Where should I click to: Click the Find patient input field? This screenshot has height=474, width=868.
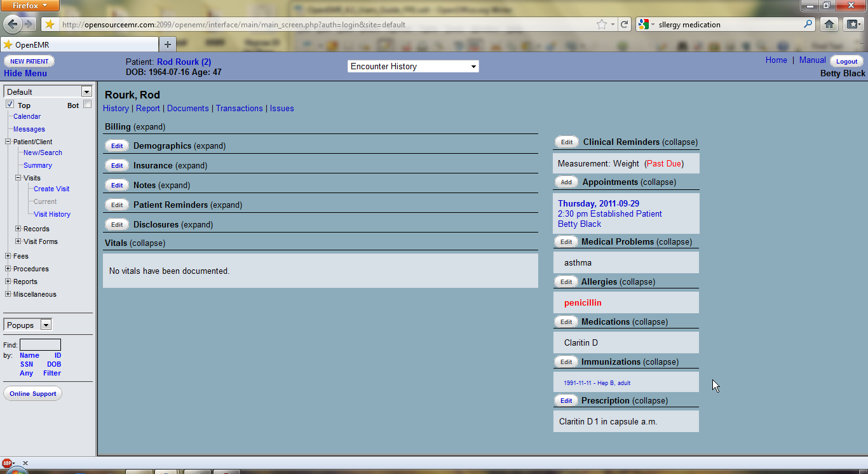click(x=40, y=345)
